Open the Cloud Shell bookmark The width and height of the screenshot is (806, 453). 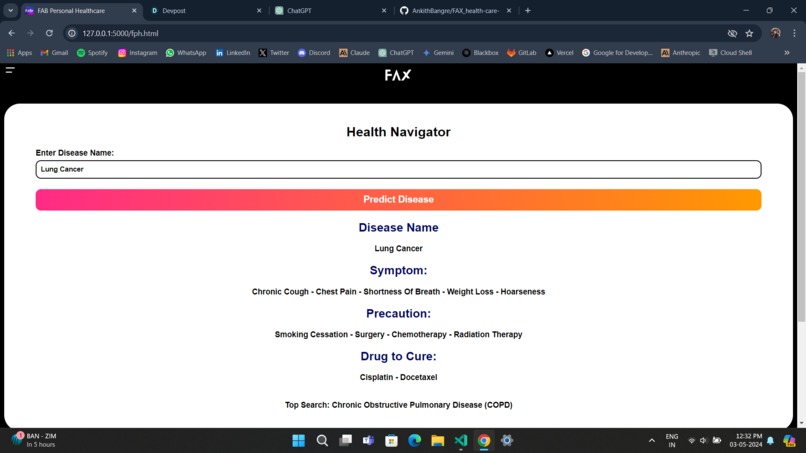tap(730, 52)
